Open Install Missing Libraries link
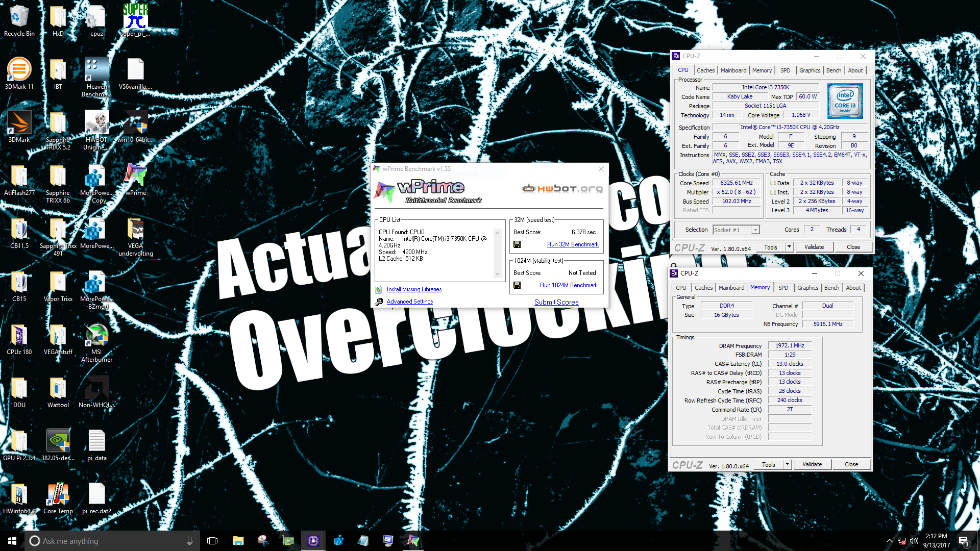Image resolution: width=980 pixels, height=551 pixels. pyautogui.click(x=414, y=289)
